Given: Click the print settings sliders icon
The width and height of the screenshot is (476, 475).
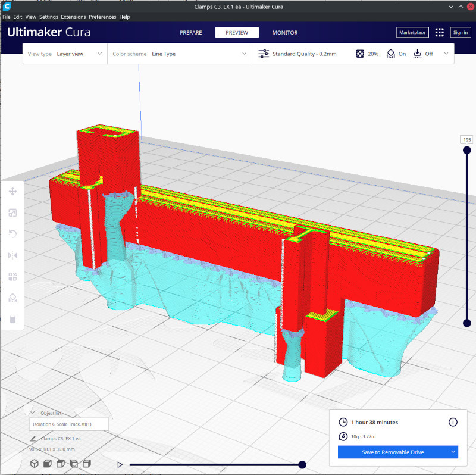Looking at the screenshot, I should 264,54.
